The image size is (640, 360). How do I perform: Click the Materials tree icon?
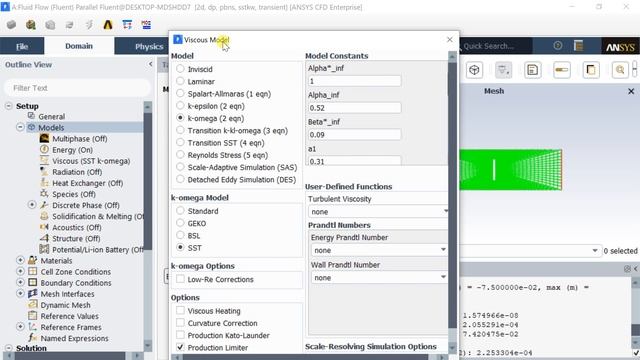tap(33, 260)
